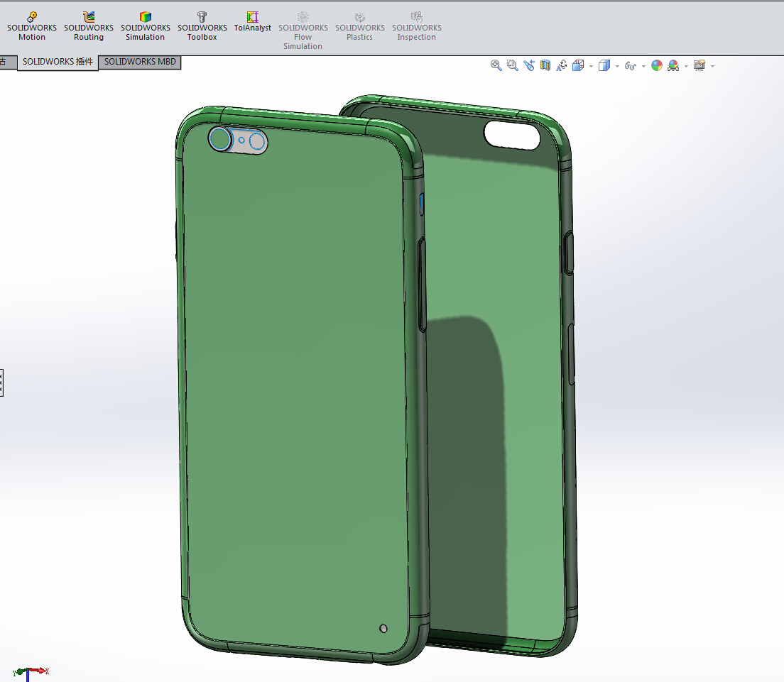
Task: Select the Zoom to Area tool
Action: coord(512,65)
